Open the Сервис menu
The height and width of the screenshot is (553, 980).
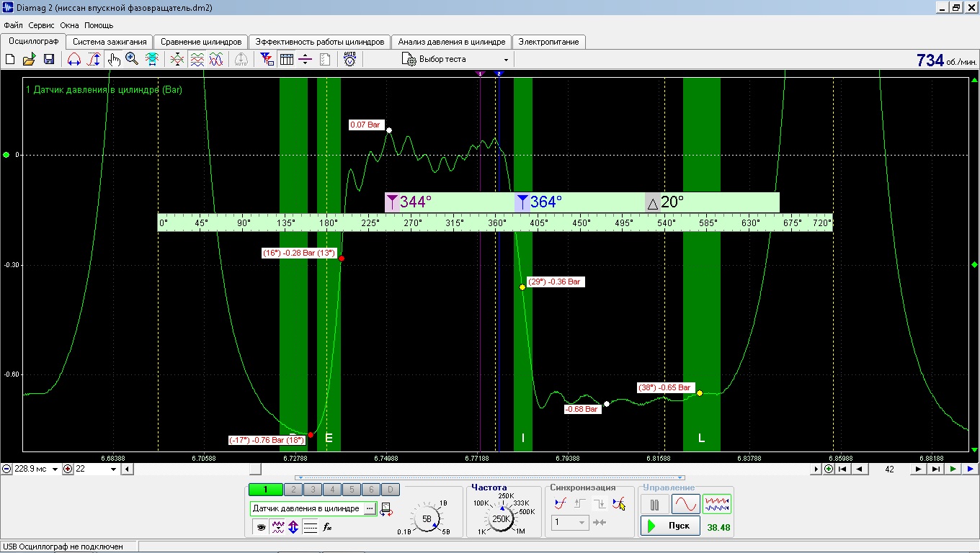[x=42, y=25]
